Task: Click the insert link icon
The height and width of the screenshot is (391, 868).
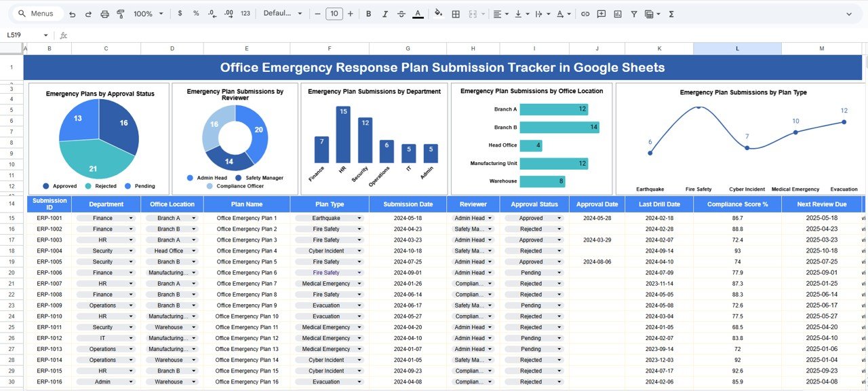Action: click(x=585, y=14)
